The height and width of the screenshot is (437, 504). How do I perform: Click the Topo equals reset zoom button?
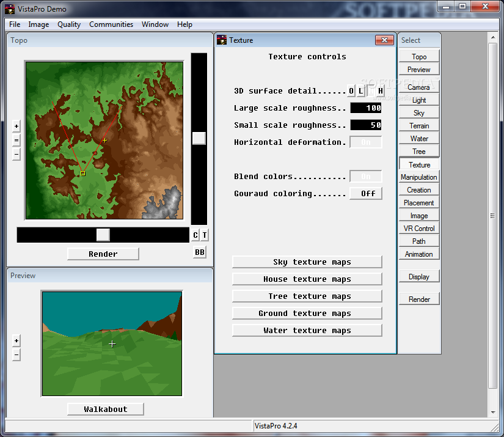tap(16, 140)
